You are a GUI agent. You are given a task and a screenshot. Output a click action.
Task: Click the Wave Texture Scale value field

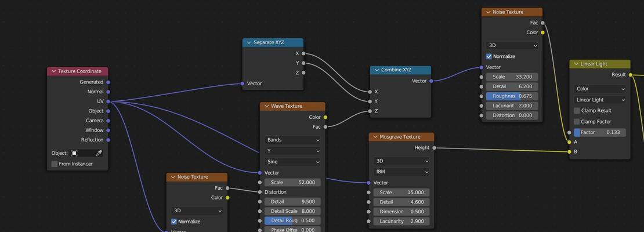coord(293,182)
